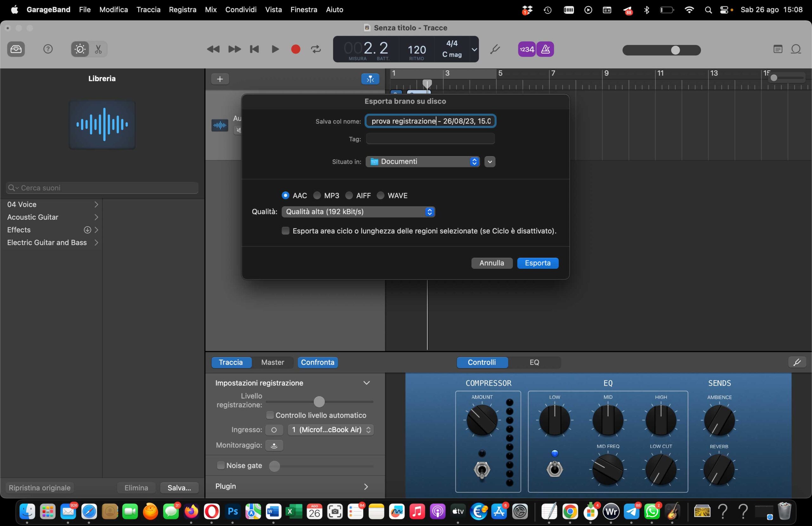The width and height of the screenshot is (812, 526).
Task: Select the MP3 format radio button
Action: click(317, 195)
